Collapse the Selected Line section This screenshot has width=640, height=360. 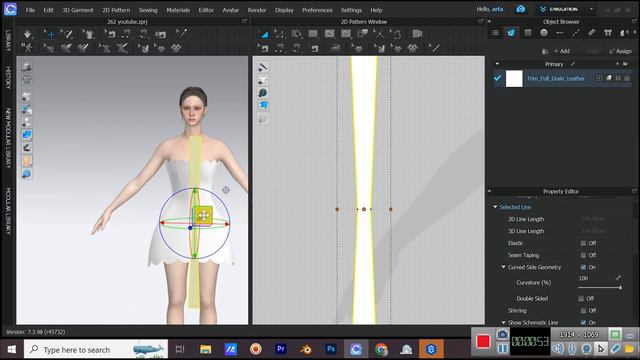tap(495, 207)
